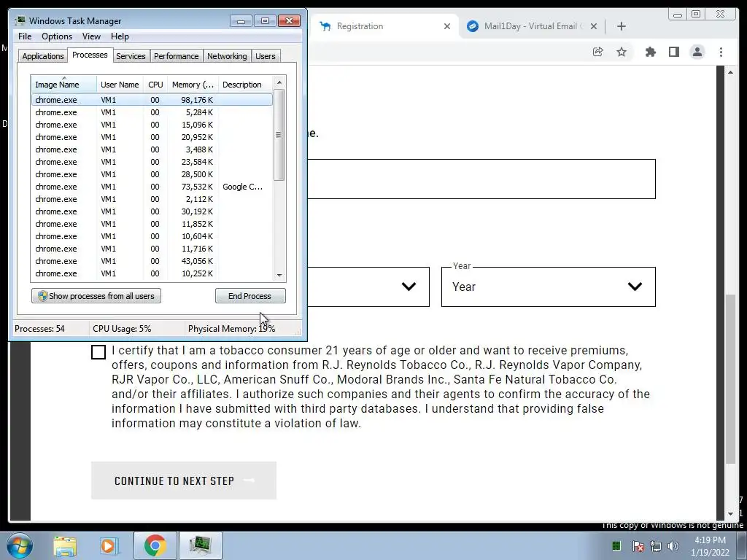
Task: Open a new Chrome tab with plus
Action: [x=622, y=26]
